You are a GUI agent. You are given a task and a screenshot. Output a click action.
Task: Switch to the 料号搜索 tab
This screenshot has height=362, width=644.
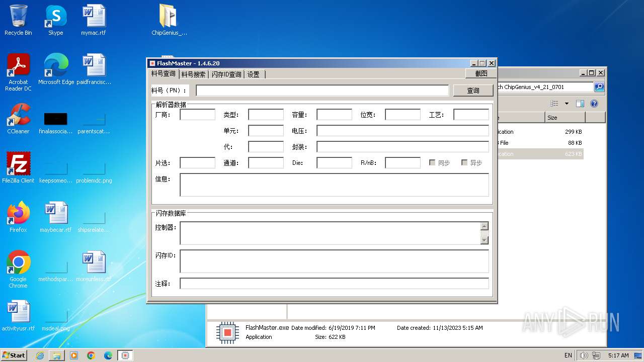194,74
